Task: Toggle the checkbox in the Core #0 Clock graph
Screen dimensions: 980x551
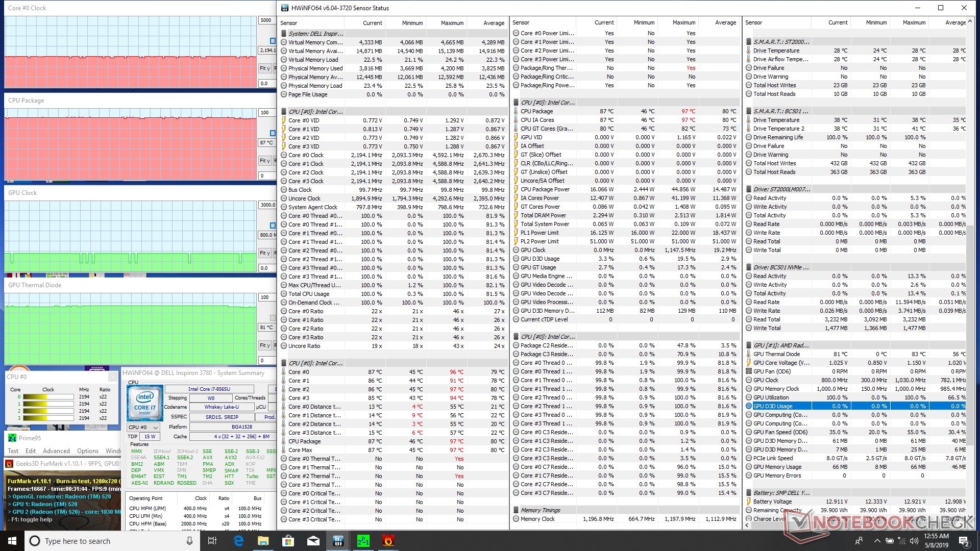Action: [273, 41]
